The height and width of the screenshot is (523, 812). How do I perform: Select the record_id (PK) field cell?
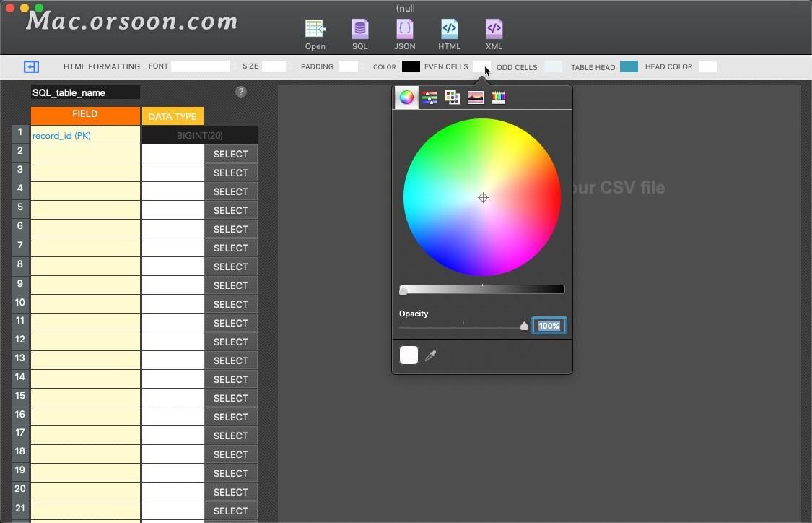point(85,135)
